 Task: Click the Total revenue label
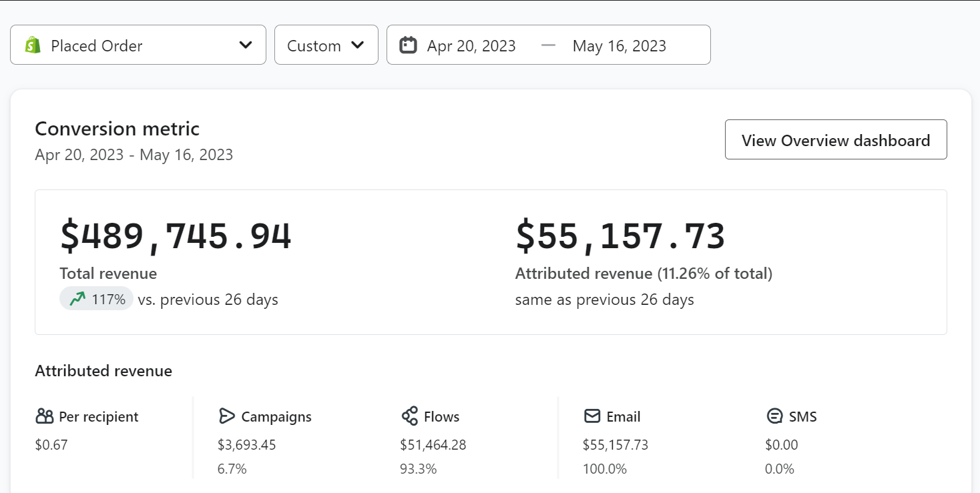click(108, 274)
